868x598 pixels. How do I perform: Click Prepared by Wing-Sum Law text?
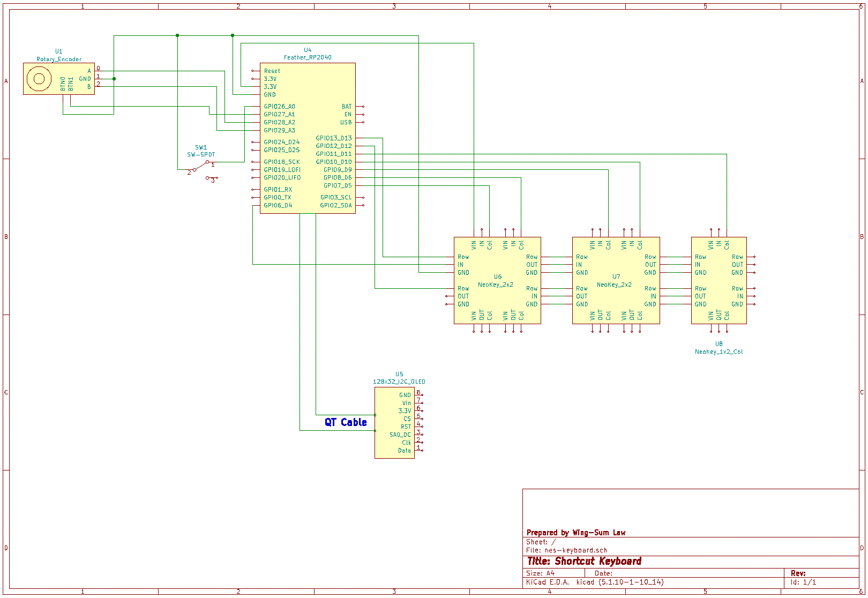pyautogui.click(x=576, y=533)
